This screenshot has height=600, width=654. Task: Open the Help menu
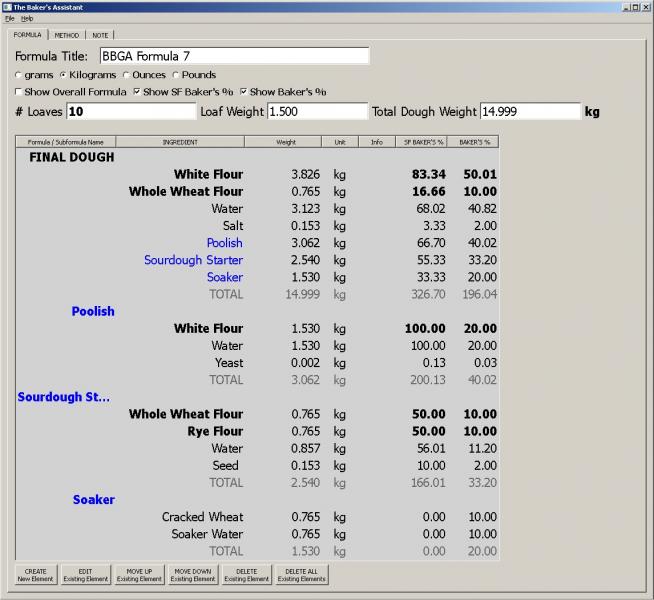27,18
